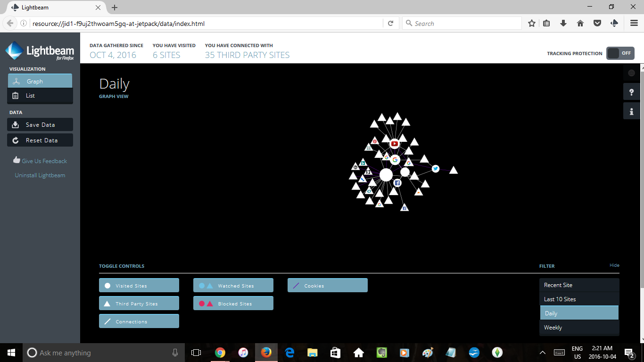Open Windows Store from the taskbar
The image size is (644, 362).
click(335, 353)
